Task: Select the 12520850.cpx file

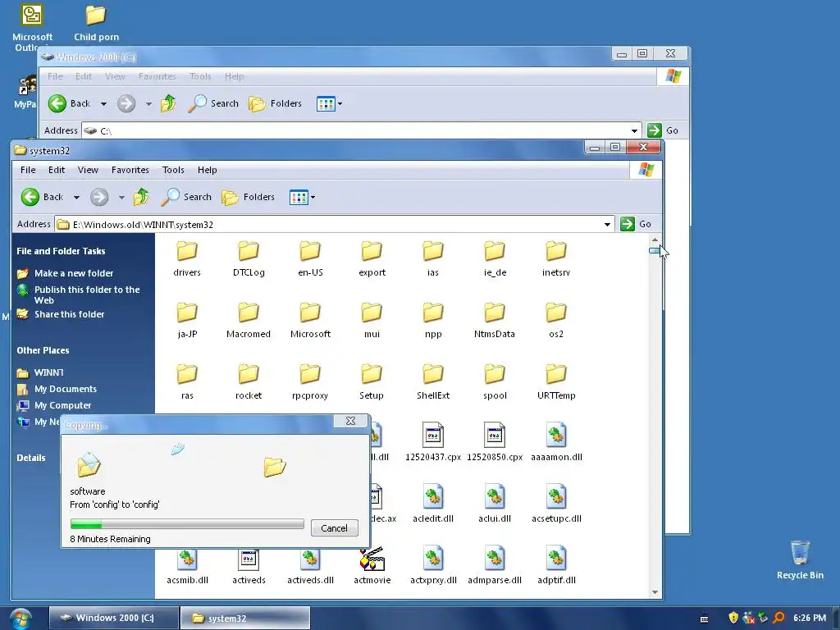Action: (495, 442)
